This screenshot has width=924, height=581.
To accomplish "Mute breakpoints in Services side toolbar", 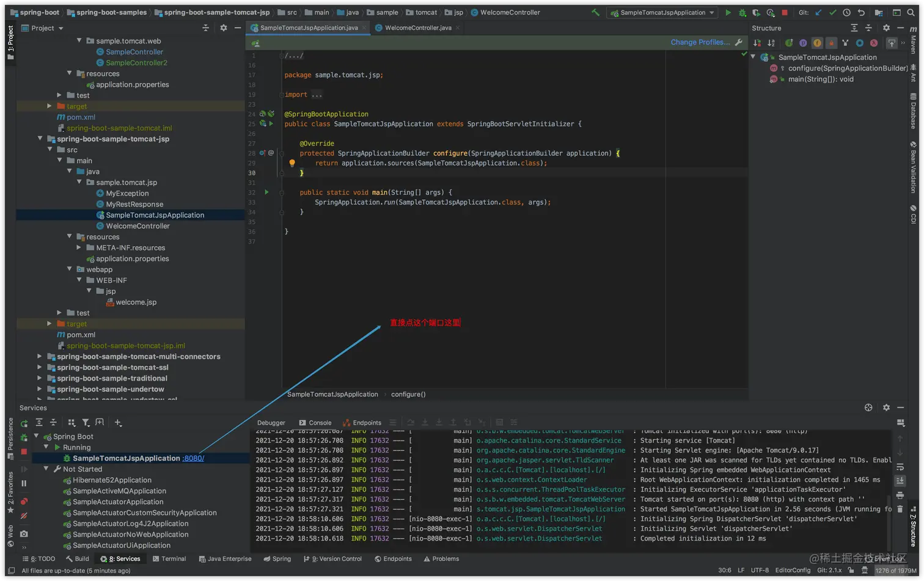I will click(24, 516).
